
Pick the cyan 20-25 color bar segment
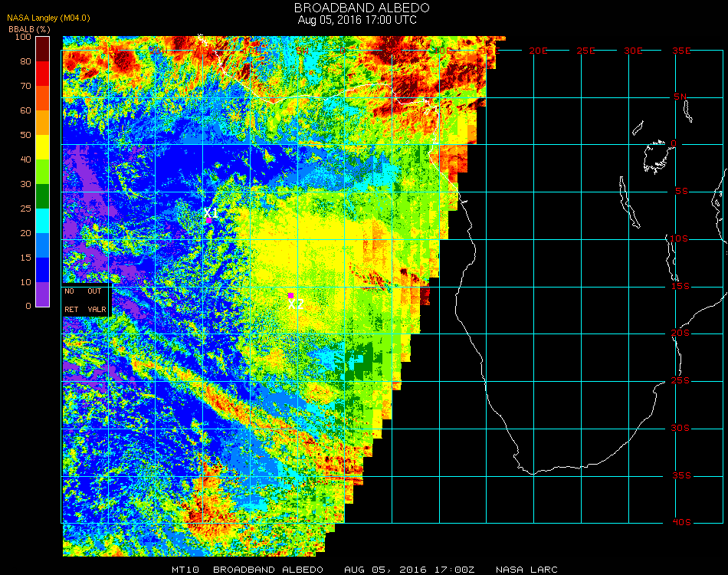(x=43, y=221)
